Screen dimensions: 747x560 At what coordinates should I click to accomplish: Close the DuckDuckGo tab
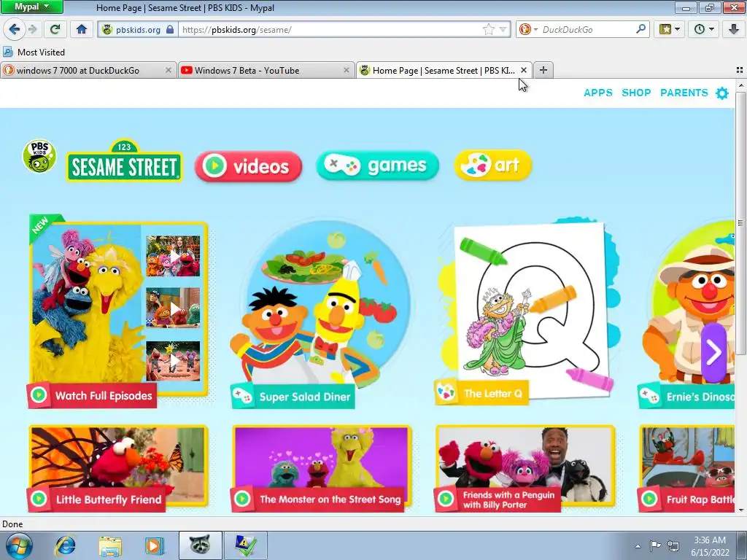(x=169, y=70)
